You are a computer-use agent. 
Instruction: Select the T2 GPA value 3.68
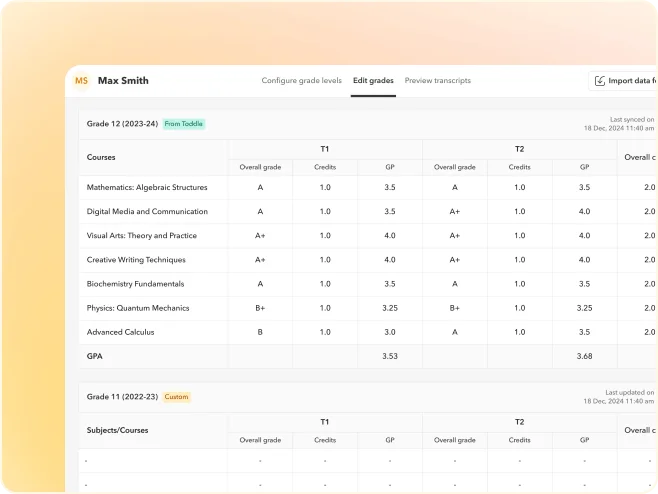point(584,356)
